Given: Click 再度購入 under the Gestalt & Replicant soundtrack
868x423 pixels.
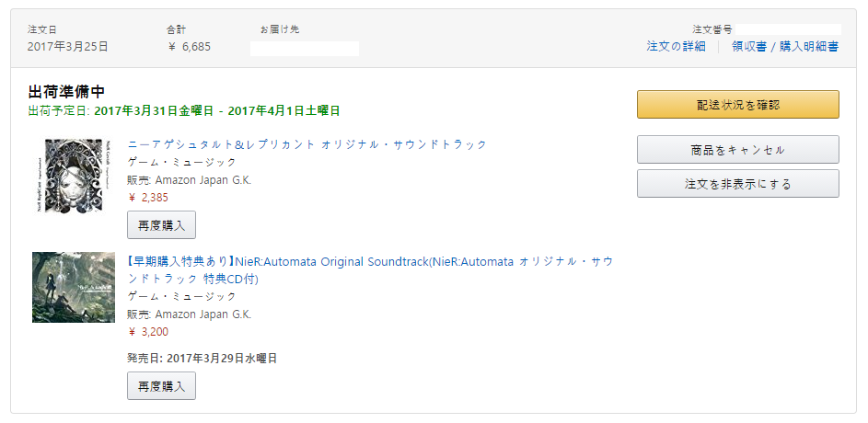Looking at the screenshot, I should click(161, 225).
